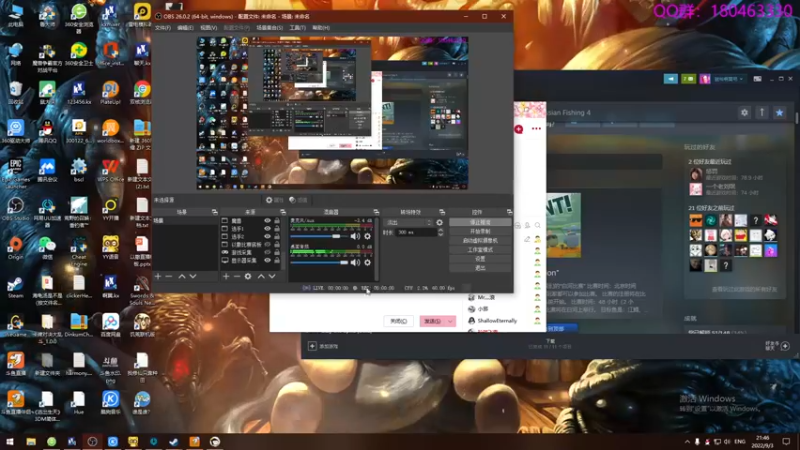
Task: Toggle lock on 选手2 source
Action: pos(277,236)
